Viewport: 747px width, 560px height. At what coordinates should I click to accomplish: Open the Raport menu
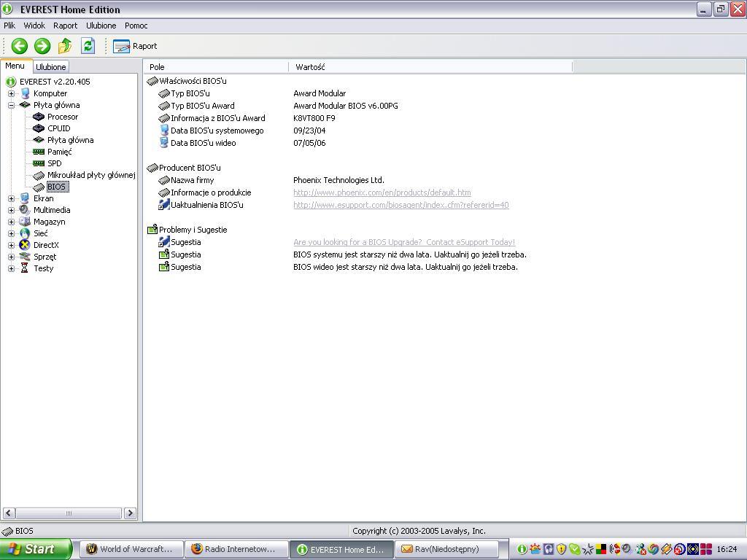[x=65, y=26]
